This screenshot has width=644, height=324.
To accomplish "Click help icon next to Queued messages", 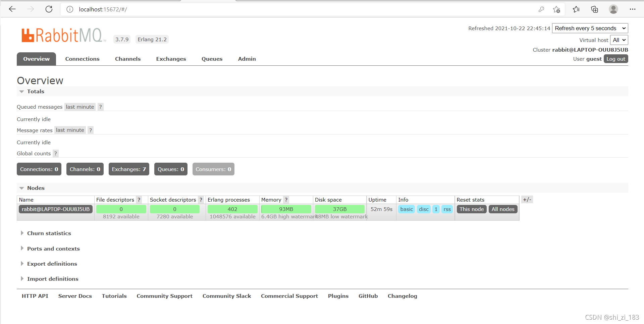I will point(100,107).
